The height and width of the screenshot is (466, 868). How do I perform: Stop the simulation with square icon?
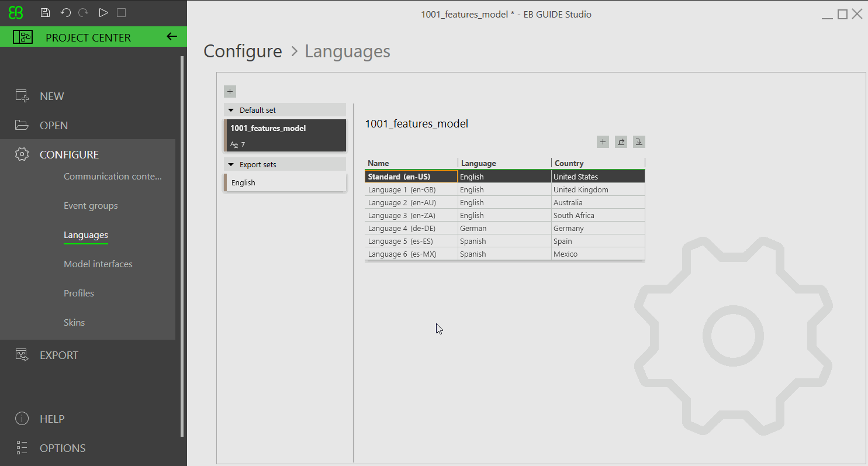121,13
